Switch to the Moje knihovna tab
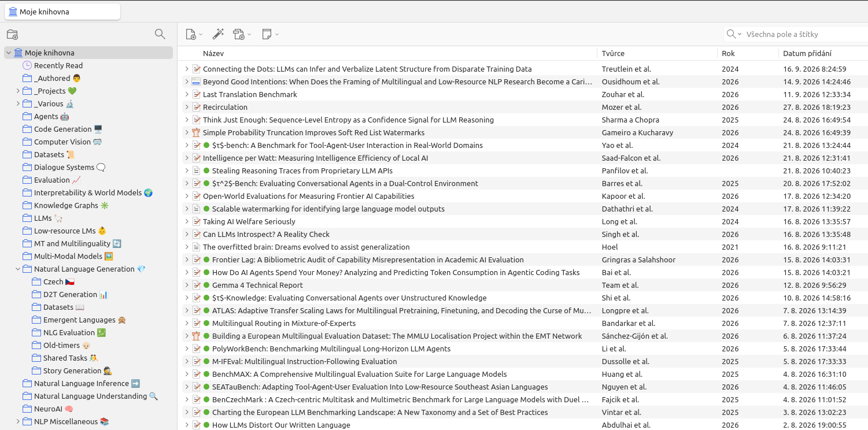The width and height of the screenshot is (868, 430). pos(62,12)
